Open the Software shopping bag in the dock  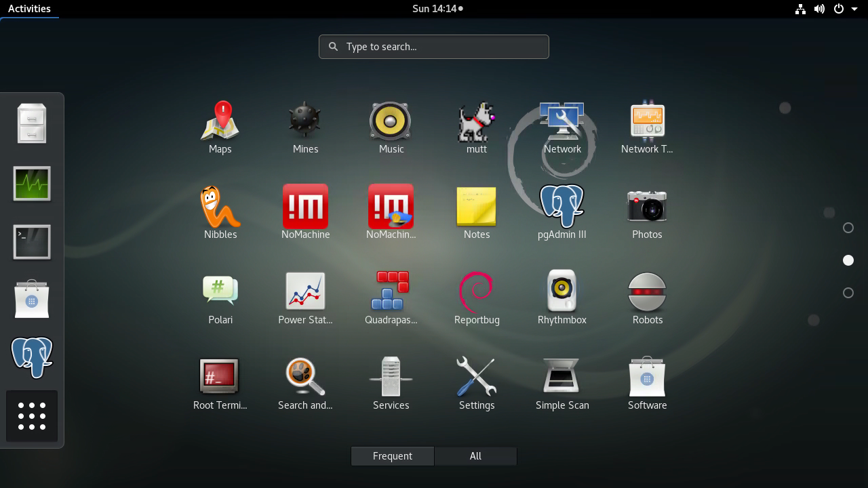pos(32,300)
